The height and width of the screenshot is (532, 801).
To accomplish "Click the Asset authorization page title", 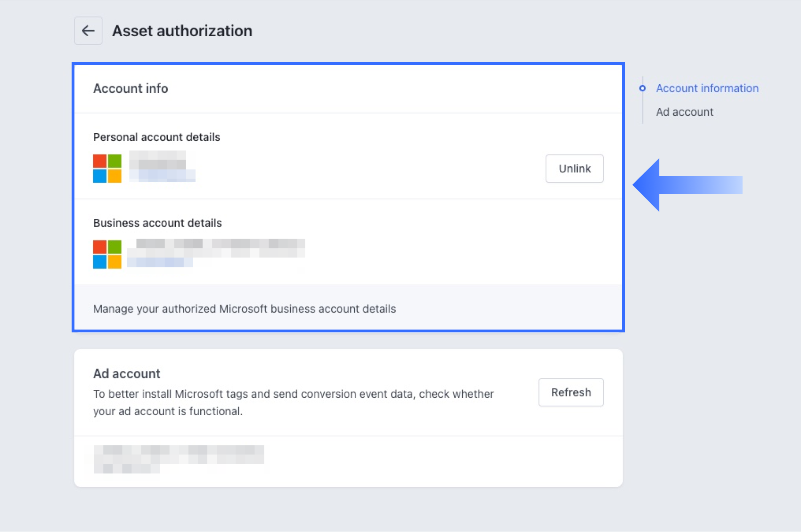I will click(182, 31).
